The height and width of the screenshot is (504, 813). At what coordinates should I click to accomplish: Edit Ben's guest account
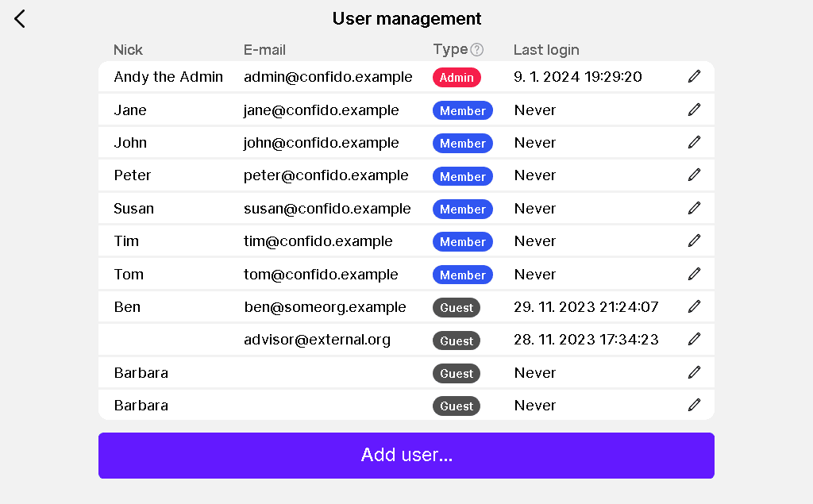[x=694, y=307]
